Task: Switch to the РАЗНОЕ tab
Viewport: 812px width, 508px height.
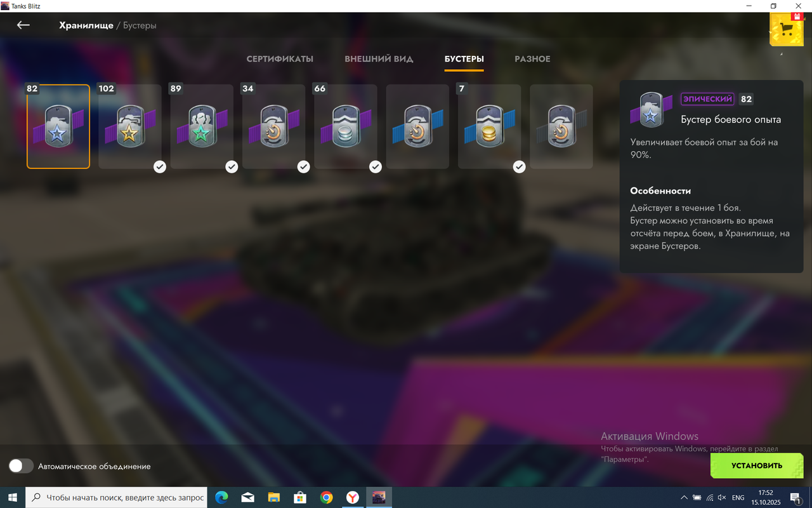Action: coord(532,59)
